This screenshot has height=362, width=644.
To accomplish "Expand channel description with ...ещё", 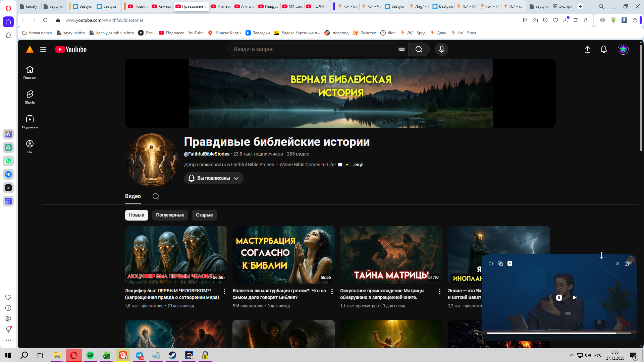I will point(357,165).
